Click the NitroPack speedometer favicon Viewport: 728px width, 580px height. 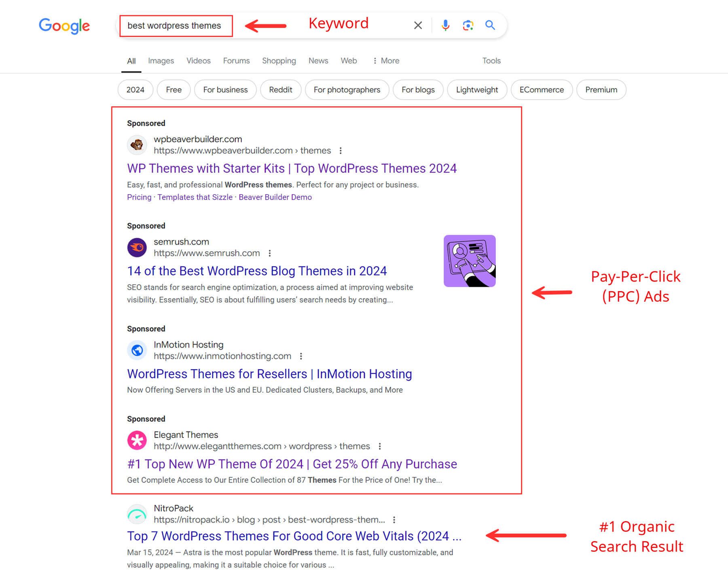tap(138, 514)
